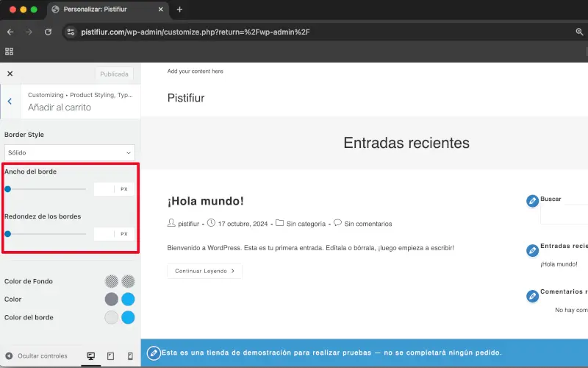Click the Continuar Leyendo button
This screenshot has height=368, width=588.
[x=205, y=271]
